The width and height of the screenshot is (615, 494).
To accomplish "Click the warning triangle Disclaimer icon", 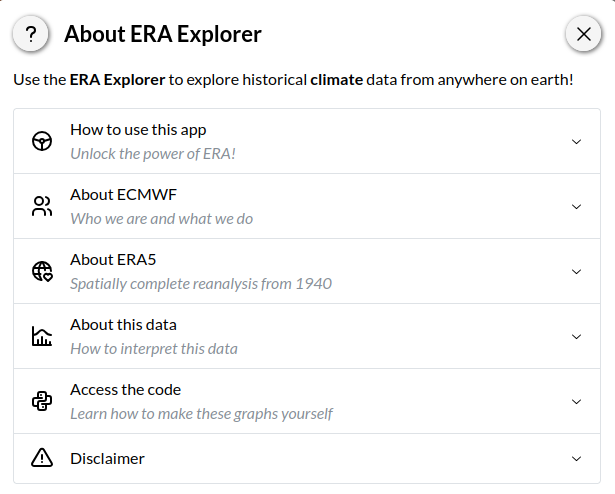I will [42, 458].
